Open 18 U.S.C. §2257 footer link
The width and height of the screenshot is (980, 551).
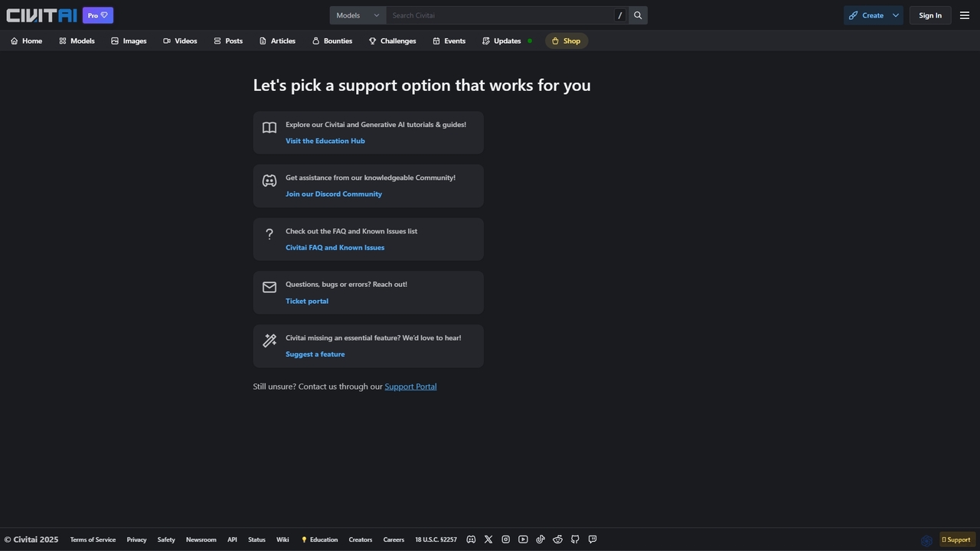point(436,540)
